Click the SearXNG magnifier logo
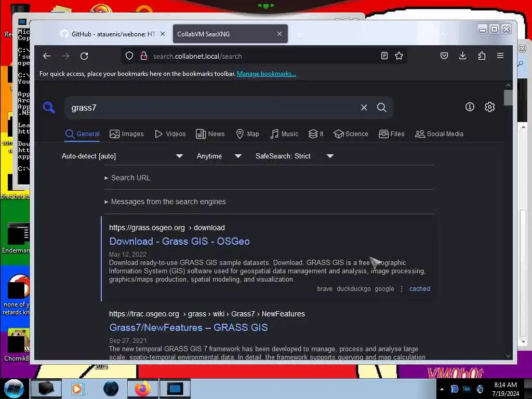Screen dimensions: 532x399 (x=49, y=108)
